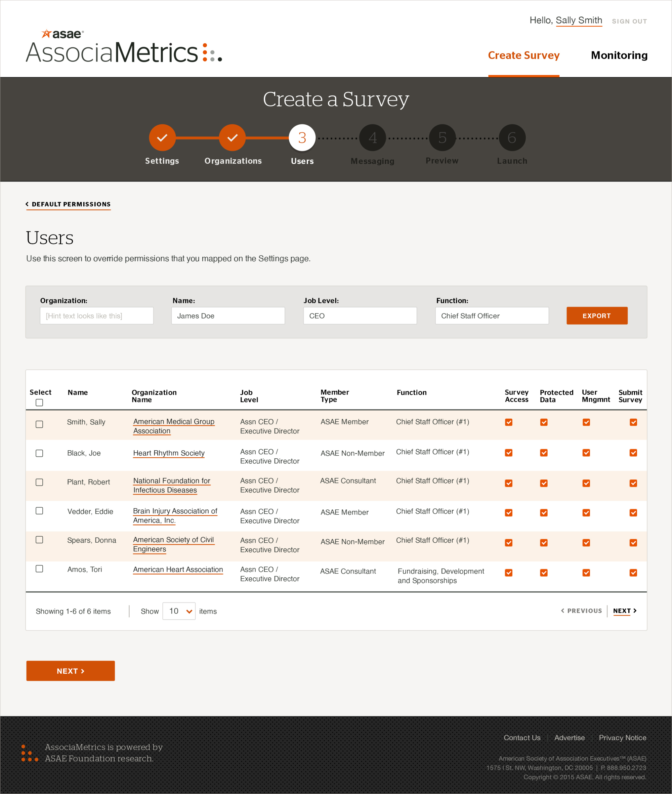
Task: Select the Amos, Tori row checkbox
Action: pyautogui.click(x=39, y=569)
